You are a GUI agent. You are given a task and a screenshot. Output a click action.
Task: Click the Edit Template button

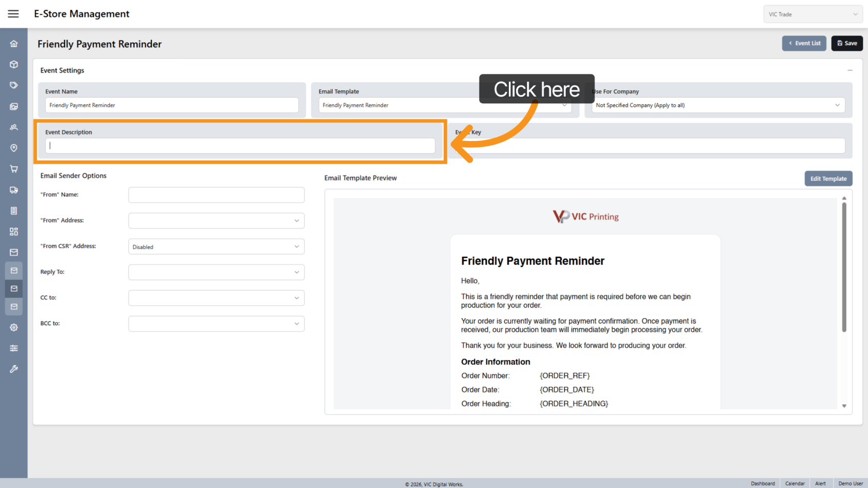(828, 179)
